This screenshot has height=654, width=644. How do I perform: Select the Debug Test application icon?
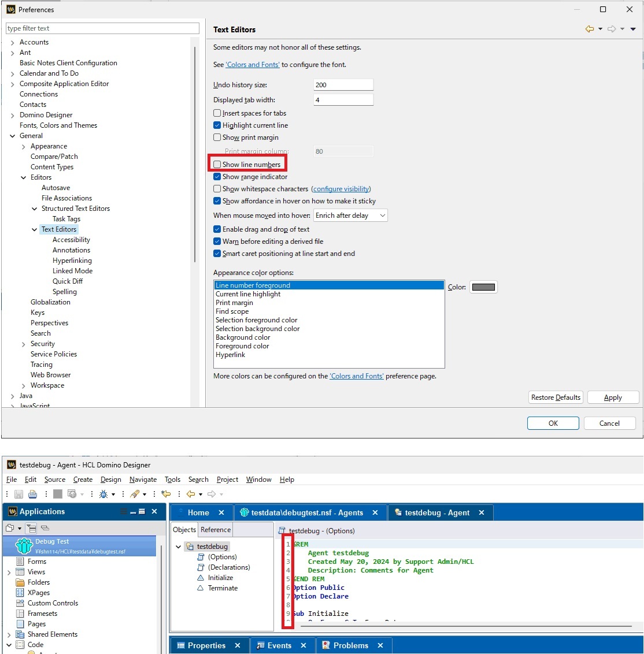24,545
